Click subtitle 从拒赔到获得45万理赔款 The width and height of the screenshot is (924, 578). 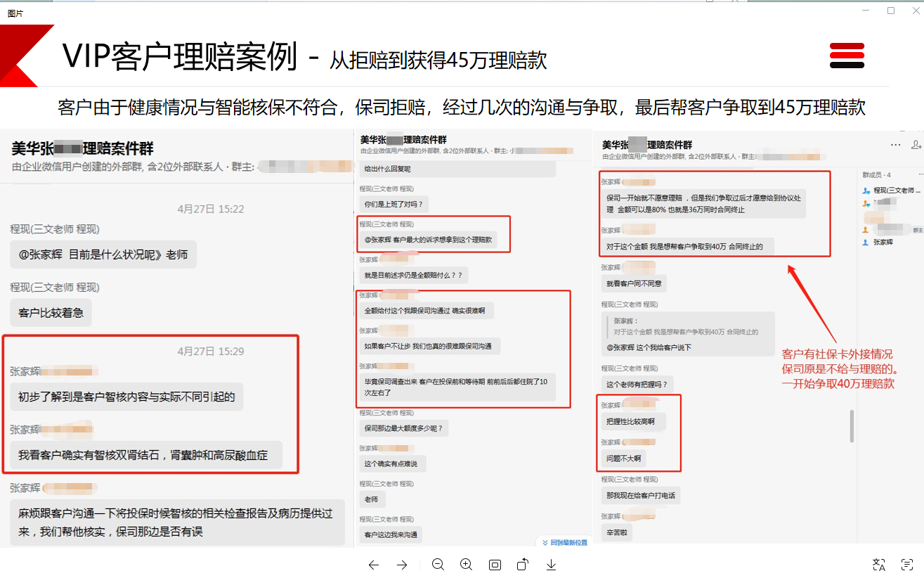[x=438, y=60]
